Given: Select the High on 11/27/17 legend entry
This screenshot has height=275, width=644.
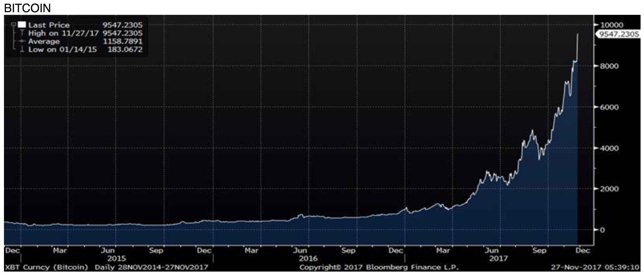Looking at the screenshot, I should (63, 33).
